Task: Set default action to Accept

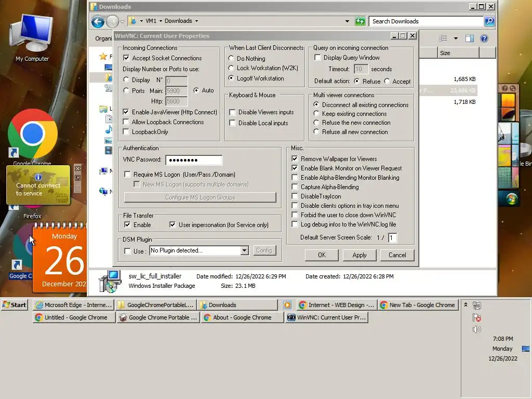Action: [387, 81]
